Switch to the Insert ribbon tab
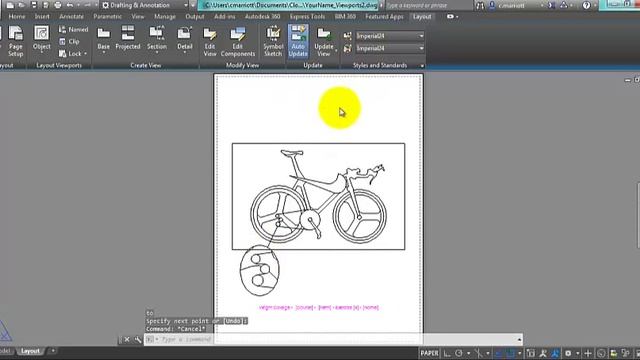Screen dimensions: 640x360 42,17
